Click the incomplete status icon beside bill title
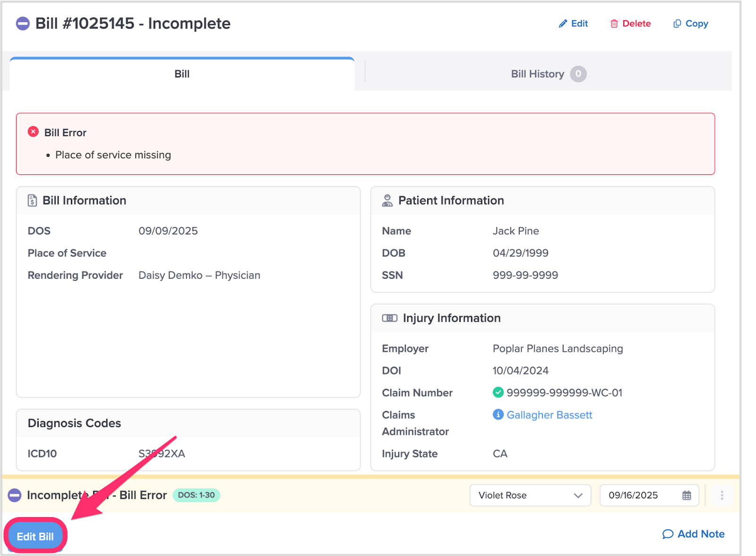Screen dimensions: 756x556 (x=23, y=24)
